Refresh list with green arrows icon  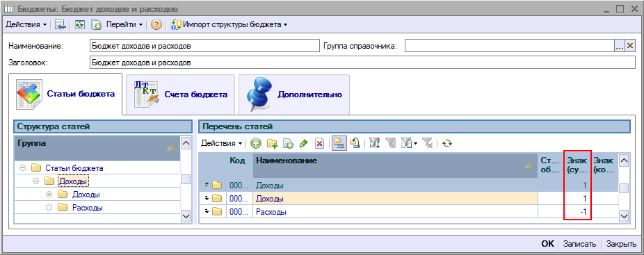(447, 143)
